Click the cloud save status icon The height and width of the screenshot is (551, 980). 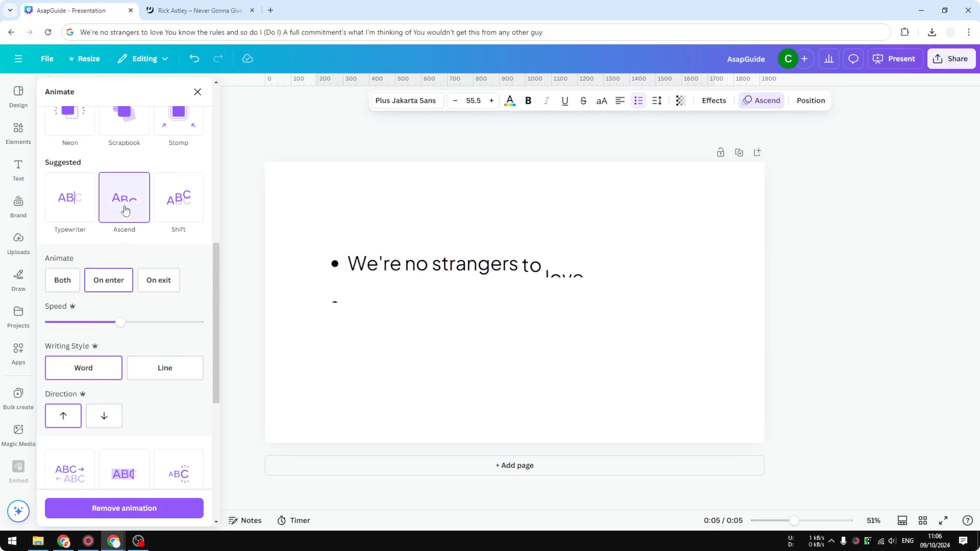pos(247,59)
